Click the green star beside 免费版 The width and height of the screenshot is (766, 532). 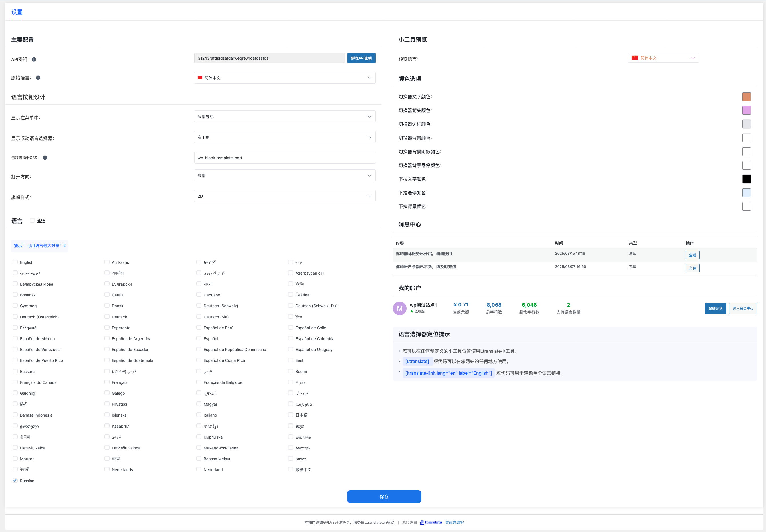pyautogui.click(x=412, y=312)
